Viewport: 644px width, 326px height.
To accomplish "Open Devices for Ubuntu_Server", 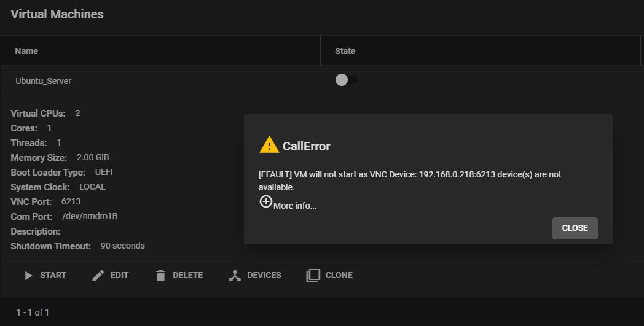I will (x=255, y=276).
